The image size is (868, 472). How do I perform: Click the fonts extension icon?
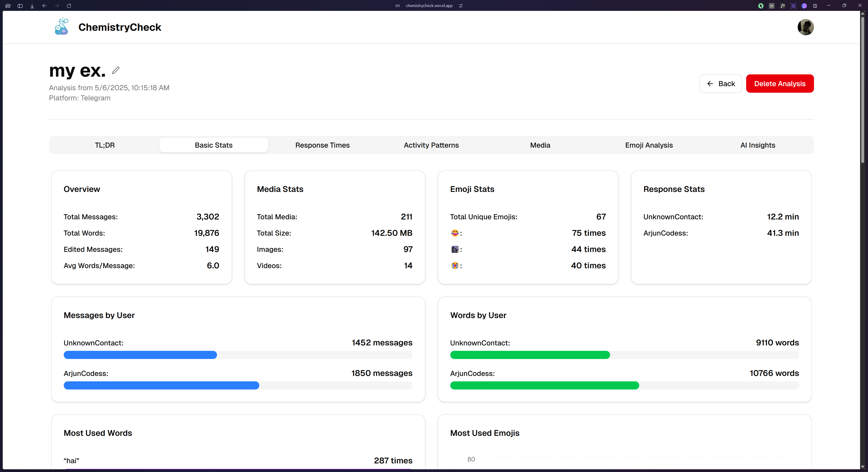coord(782,6)
